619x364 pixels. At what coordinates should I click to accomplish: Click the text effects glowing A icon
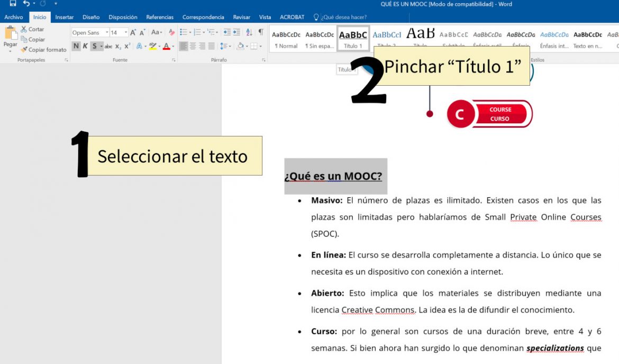click(139, 46)
